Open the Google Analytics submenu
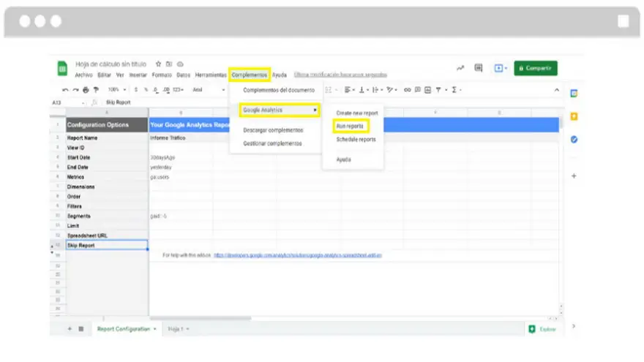 pos(280,110)
